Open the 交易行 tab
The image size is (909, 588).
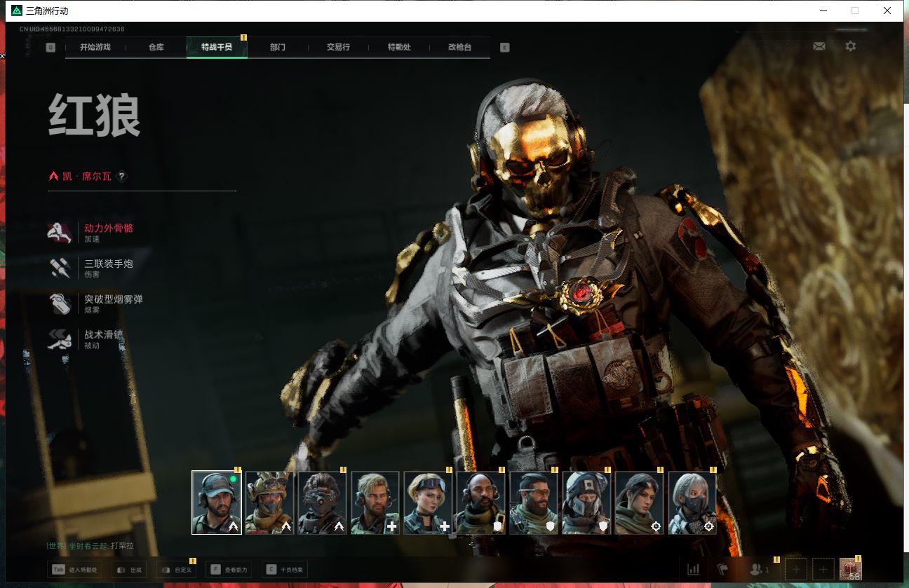tap(338, 47)
